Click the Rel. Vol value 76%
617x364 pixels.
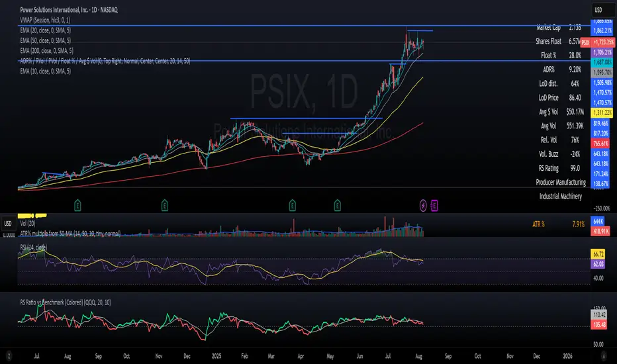575,140
